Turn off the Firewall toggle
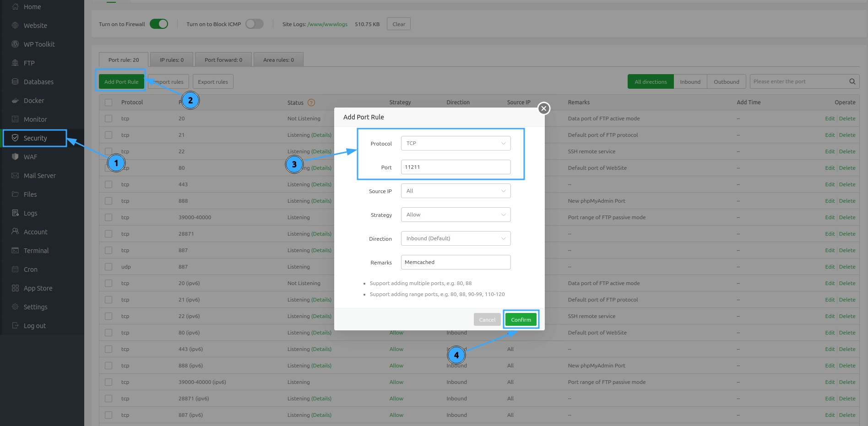Image resolution: width=868 pixels, height=426 pixels. [x=159, y=24]
